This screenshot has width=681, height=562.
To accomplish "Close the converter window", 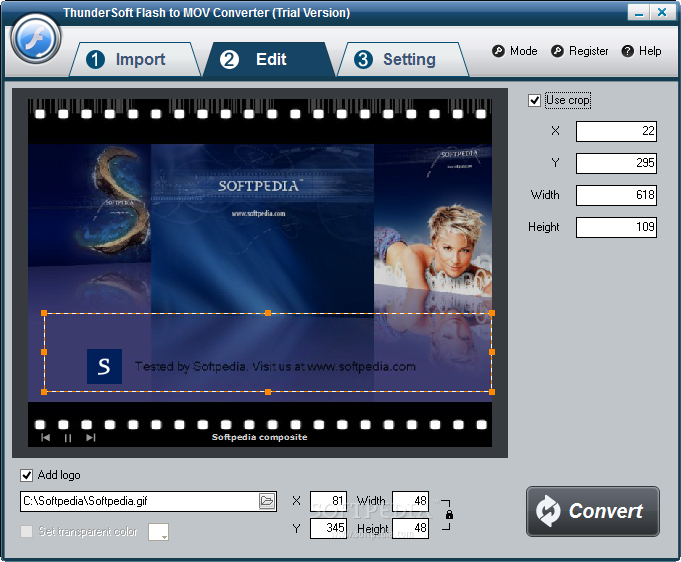I will (x=662, y=13).
